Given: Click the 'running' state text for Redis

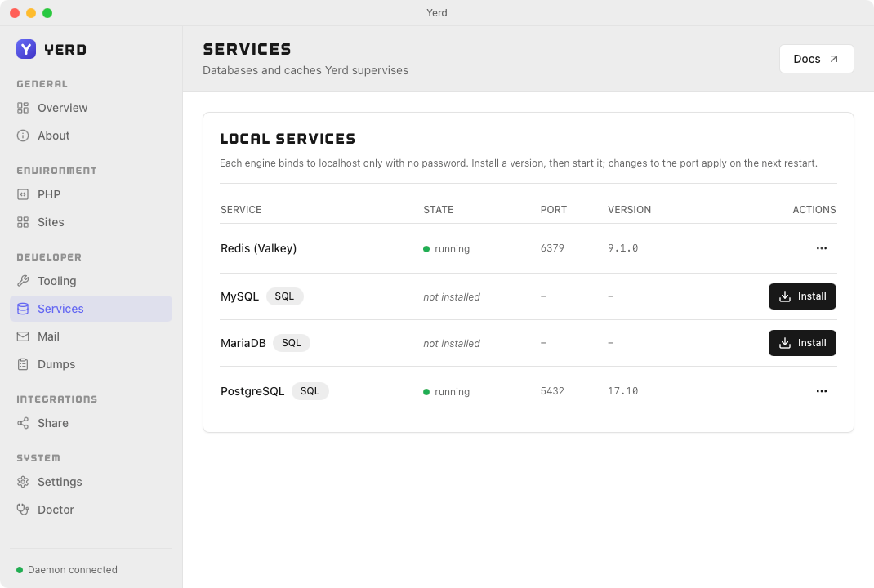Looking at the screenshot, I should click(x=452, y=249).
